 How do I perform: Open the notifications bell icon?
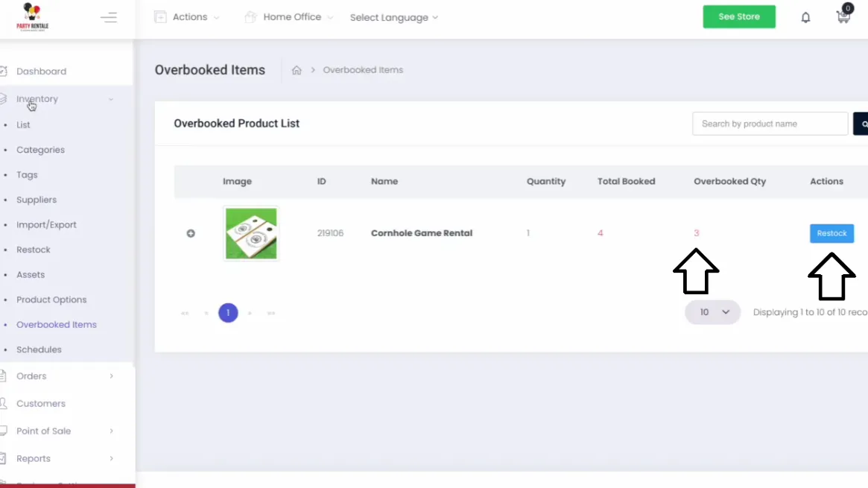(805, 16)
